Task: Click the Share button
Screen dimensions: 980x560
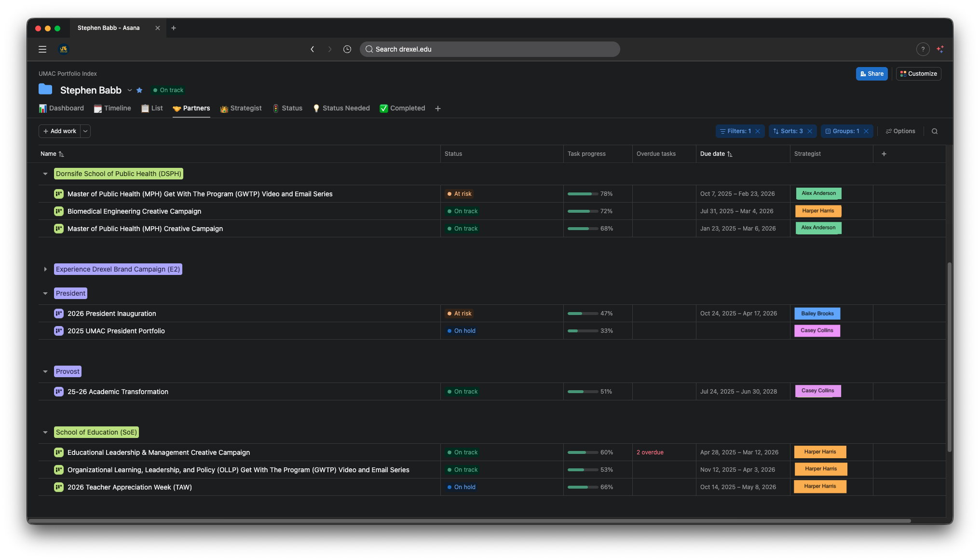Action: (x=871, y=73)
